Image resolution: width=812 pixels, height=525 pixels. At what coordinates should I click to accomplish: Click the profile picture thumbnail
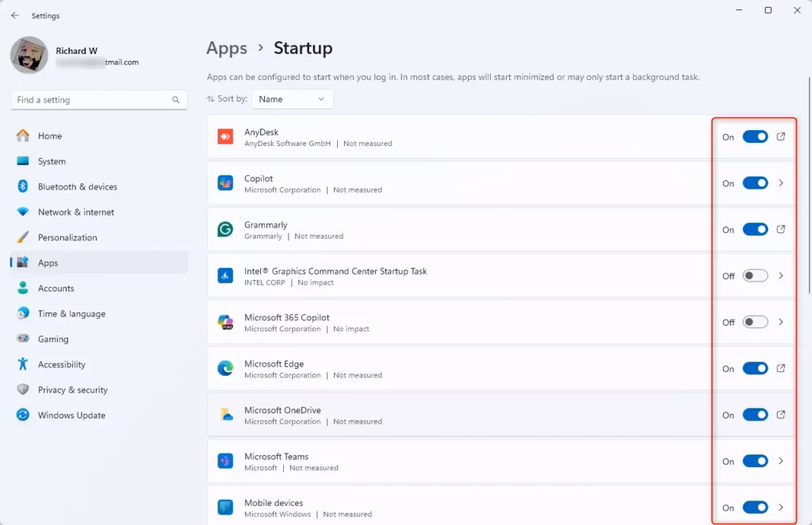tap(29, 55)
